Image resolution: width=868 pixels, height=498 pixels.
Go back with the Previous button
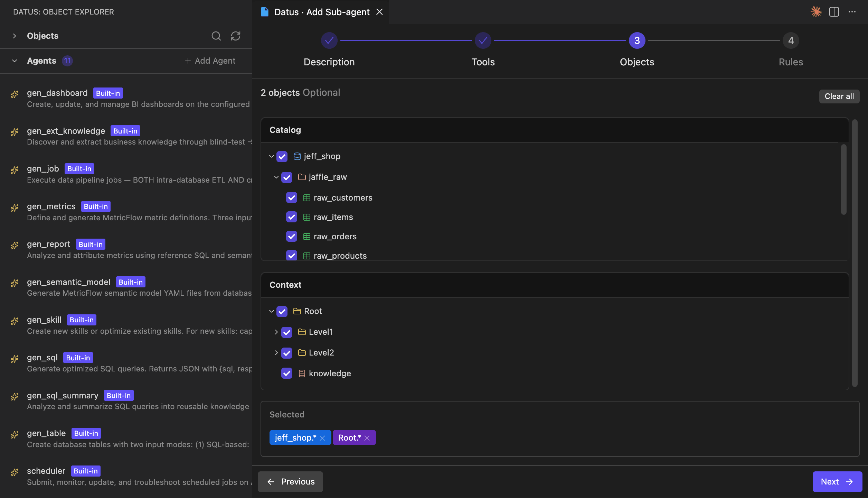point(290,482)
